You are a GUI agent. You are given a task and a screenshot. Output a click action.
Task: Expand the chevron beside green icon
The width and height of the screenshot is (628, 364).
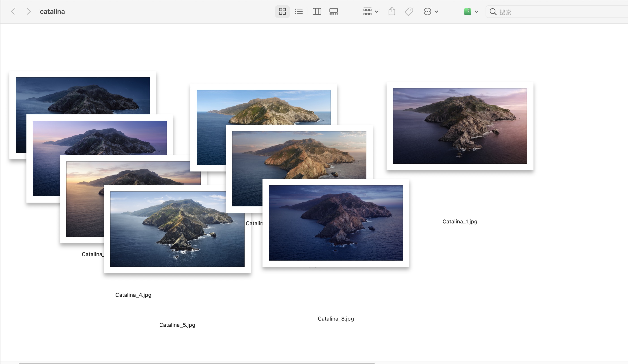pos(476,11)
